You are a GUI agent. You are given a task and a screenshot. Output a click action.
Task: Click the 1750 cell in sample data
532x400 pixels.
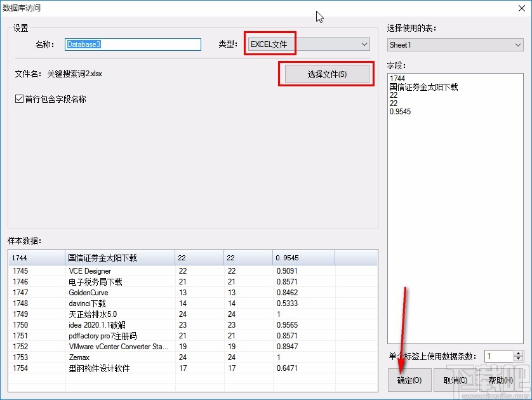point(37,325)
